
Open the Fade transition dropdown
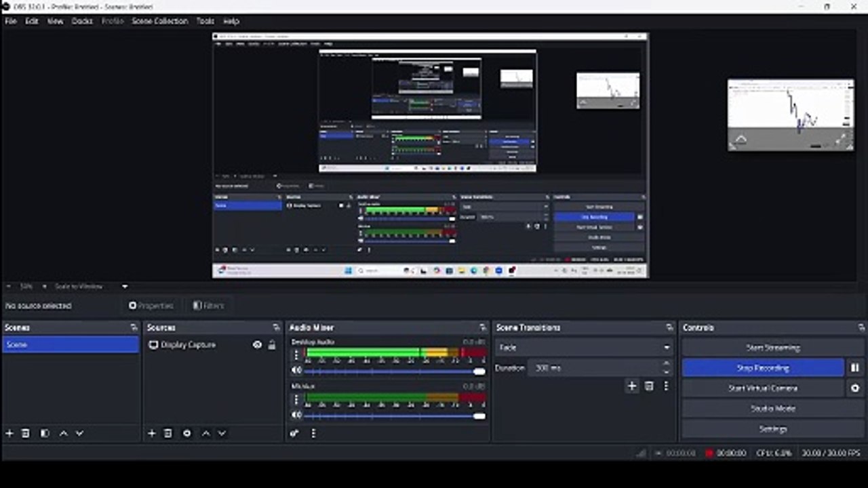584,348
